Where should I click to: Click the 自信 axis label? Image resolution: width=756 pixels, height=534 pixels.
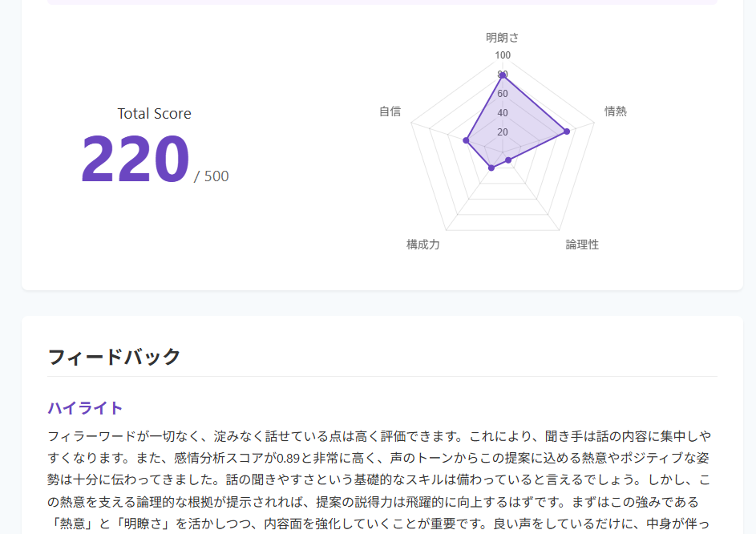point(390,111)
